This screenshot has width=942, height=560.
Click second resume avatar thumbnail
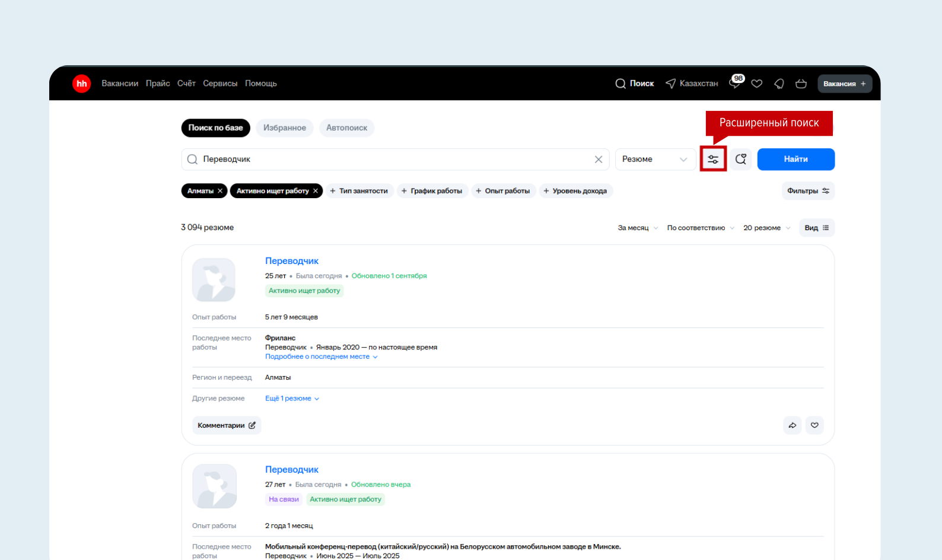[214, 486]
